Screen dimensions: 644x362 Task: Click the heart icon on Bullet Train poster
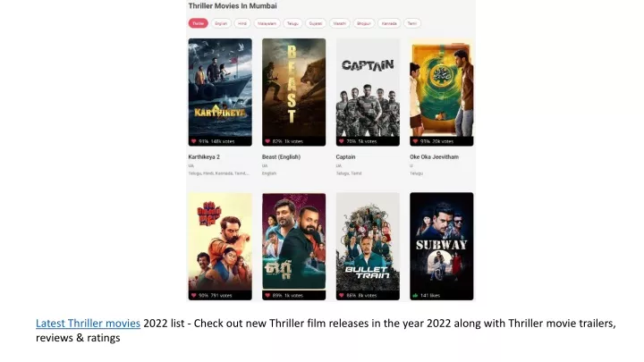tap(342, 295)
